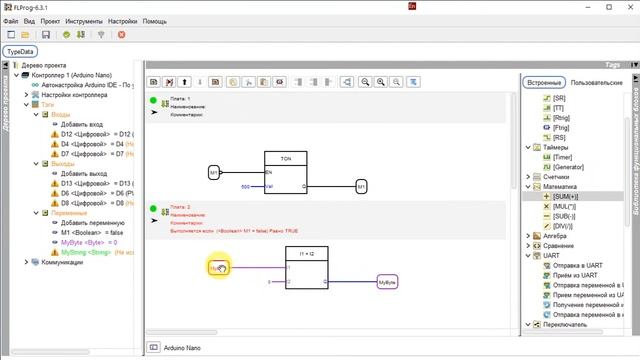Select M1 <Boolean> variable in the tree
640x360 pixels.
pos(92,233)
